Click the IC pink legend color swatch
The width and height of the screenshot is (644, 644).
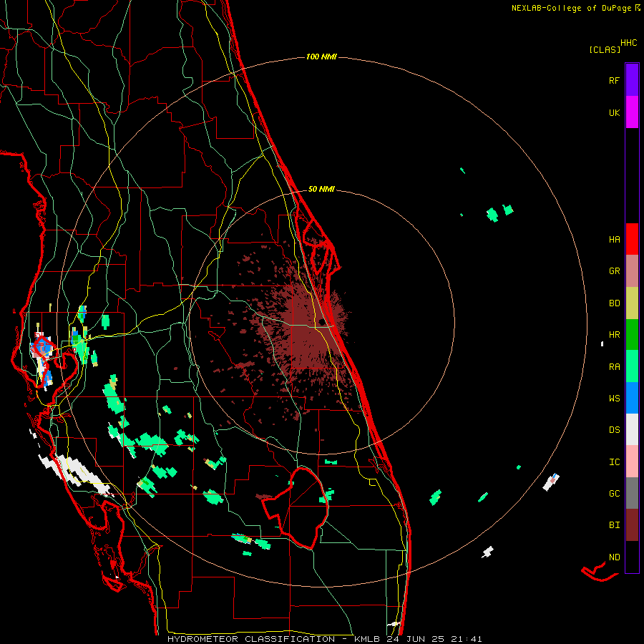632,462
